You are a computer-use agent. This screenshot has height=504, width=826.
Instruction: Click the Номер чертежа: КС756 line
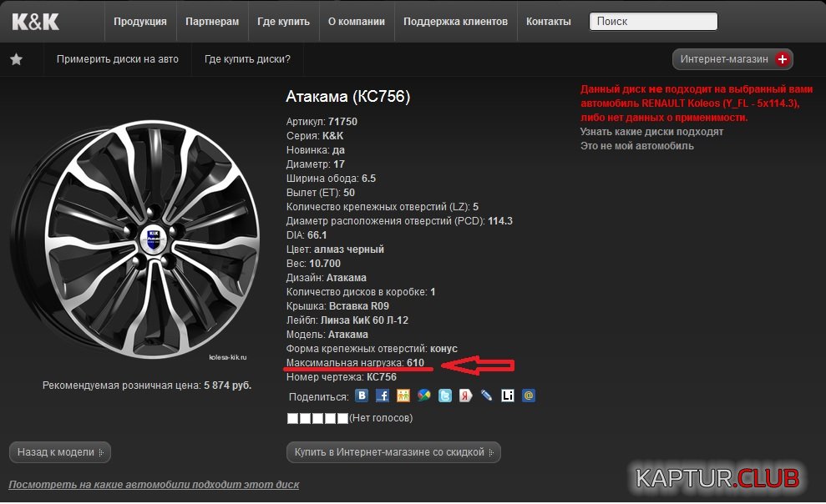342,377
